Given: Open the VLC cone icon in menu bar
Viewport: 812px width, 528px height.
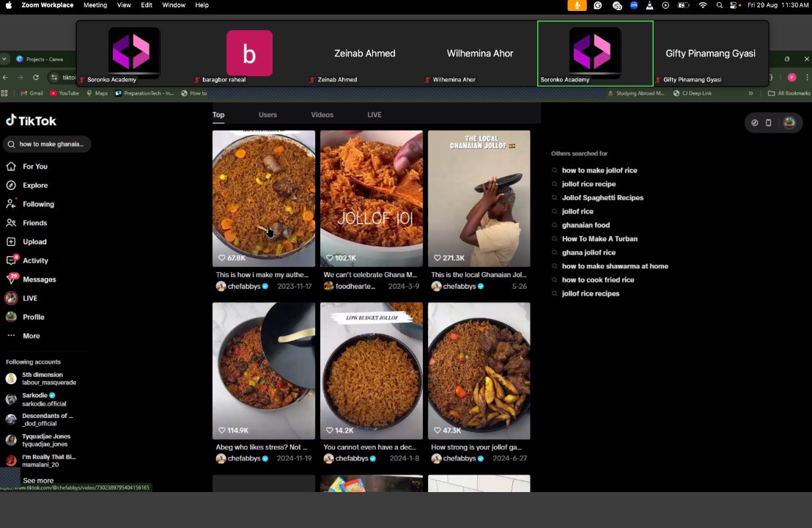Looking at the screenshot, I should click(x=649, y=5).
